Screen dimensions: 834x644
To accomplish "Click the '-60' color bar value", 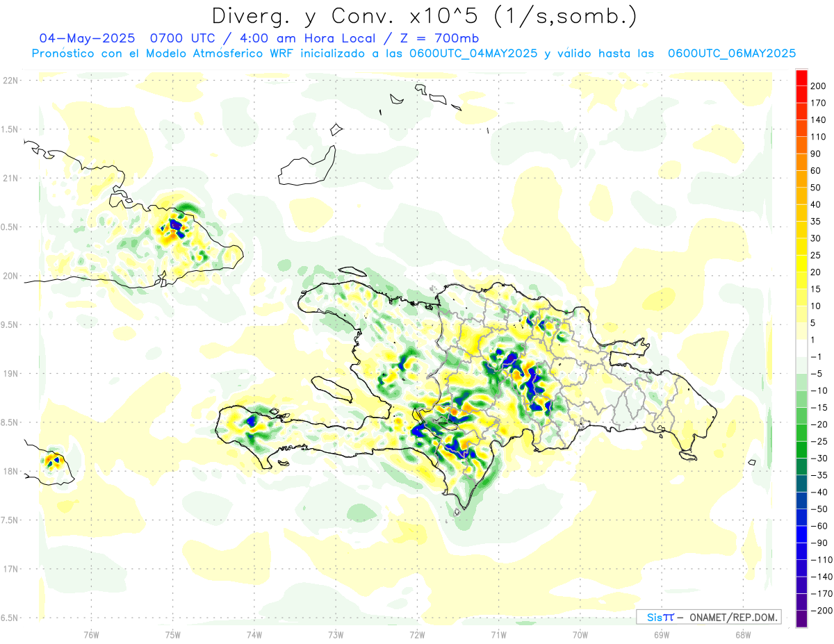I will pos(818,526).
